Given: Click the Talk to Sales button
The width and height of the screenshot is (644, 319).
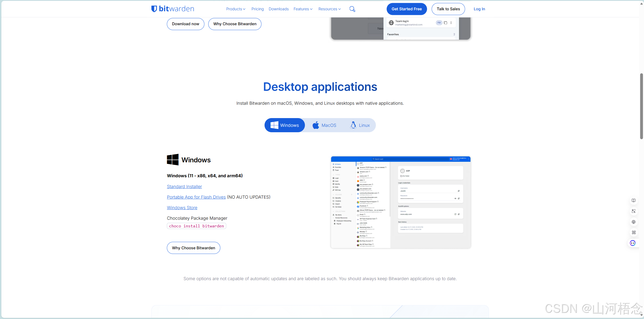Looking at the screenshot, I should click(448, 9).
